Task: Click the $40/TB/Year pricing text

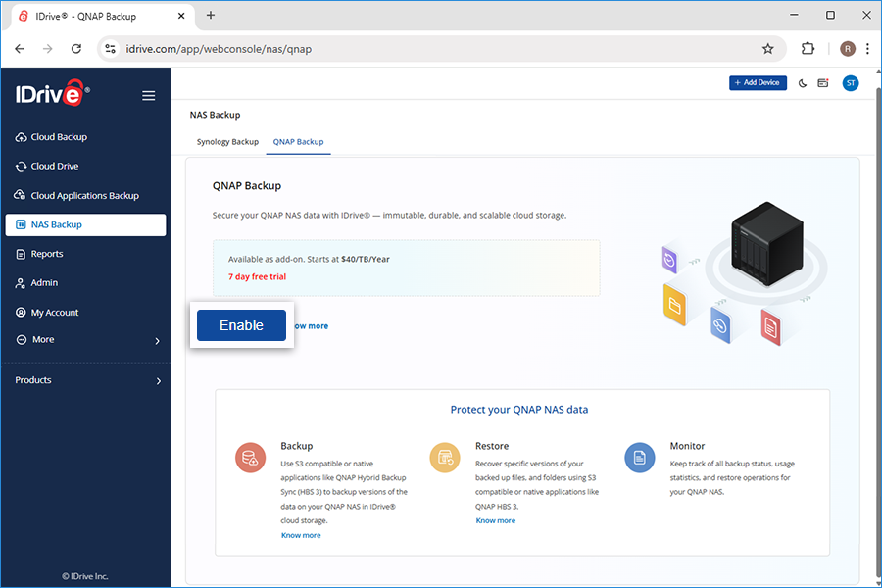Action: pyautogui.click(x=366, y=260)
